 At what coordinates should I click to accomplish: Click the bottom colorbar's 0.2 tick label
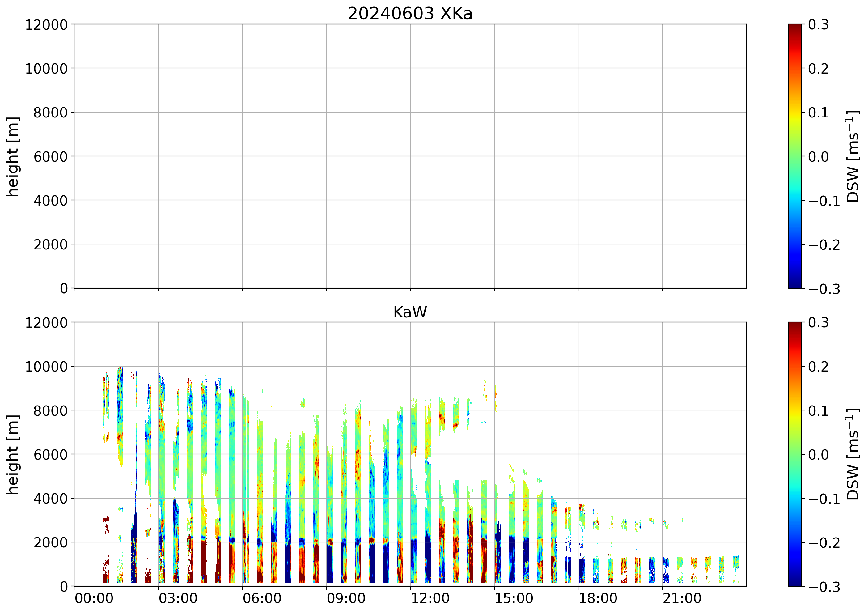(x=818, y=367)
